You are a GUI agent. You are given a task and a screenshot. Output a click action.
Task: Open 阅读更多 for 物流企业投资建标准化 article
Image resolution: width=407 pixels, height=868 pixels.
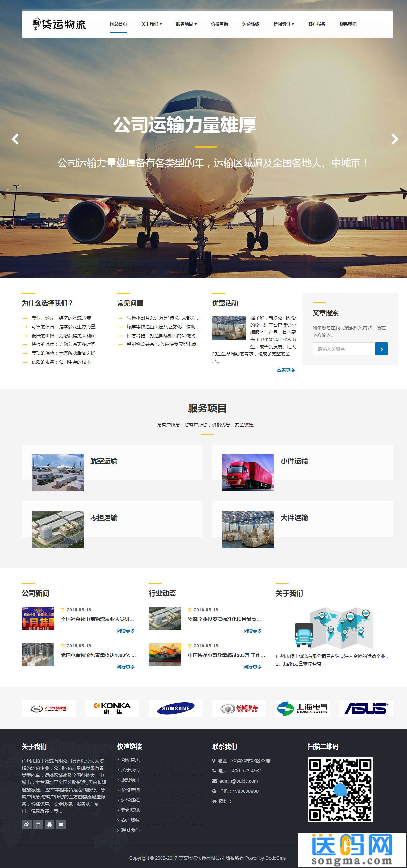[253, 631]
